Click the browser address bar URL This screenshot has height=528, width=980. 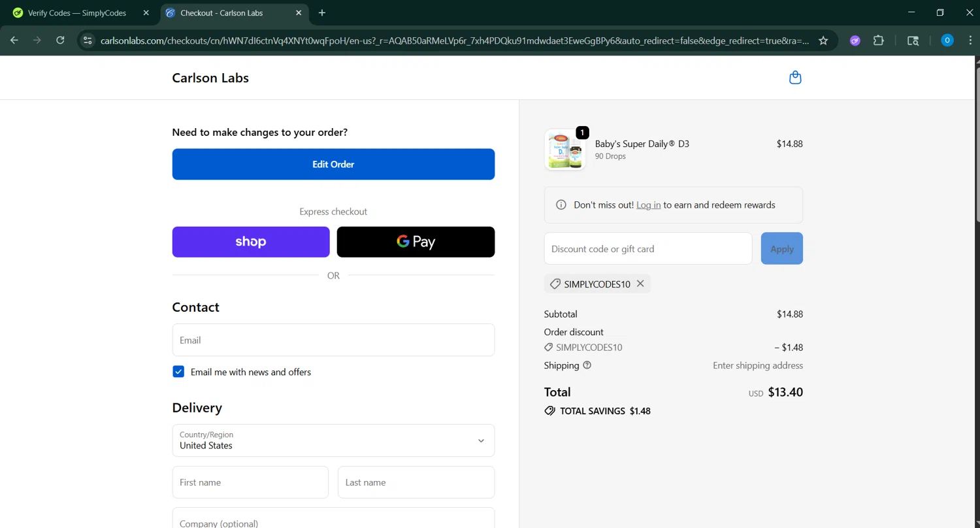click(455, 41)
